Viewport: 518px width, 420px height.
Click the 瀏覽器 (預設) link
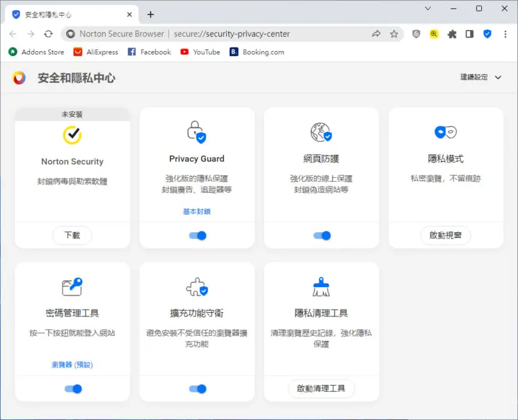[72, 365]
